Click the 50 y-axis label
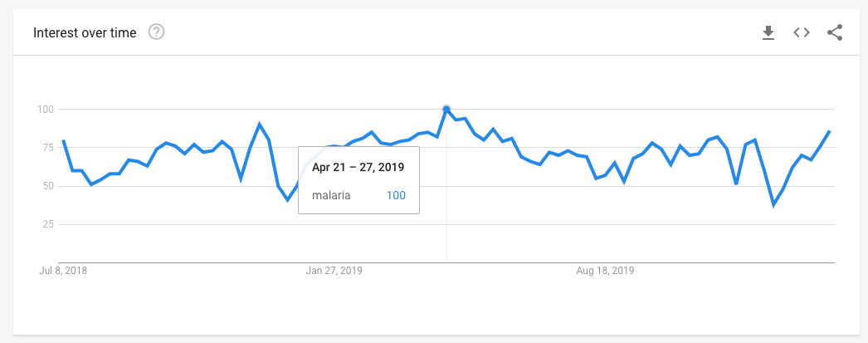This screenshot has width=868, height=343. point(47,186)
